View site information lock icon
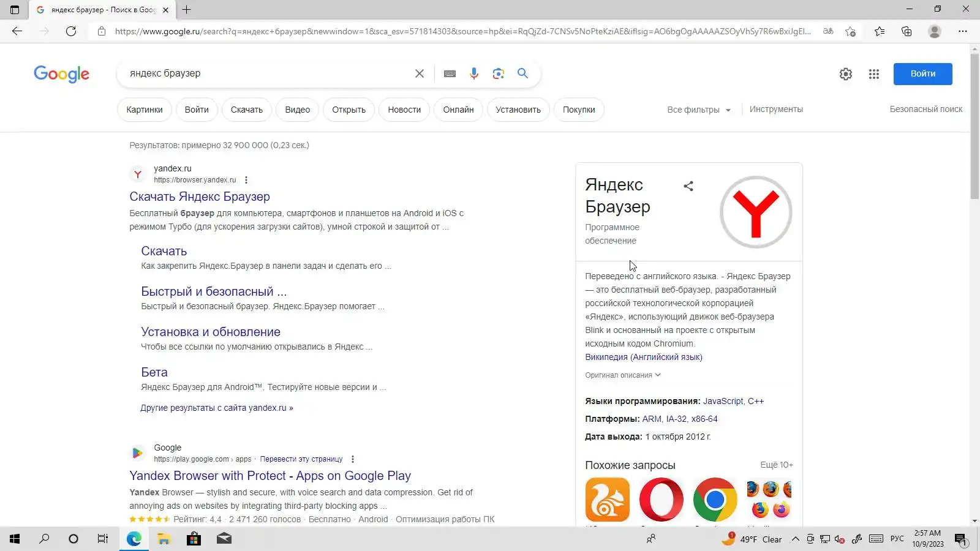980x551 pixels. (x=102, y=31)
